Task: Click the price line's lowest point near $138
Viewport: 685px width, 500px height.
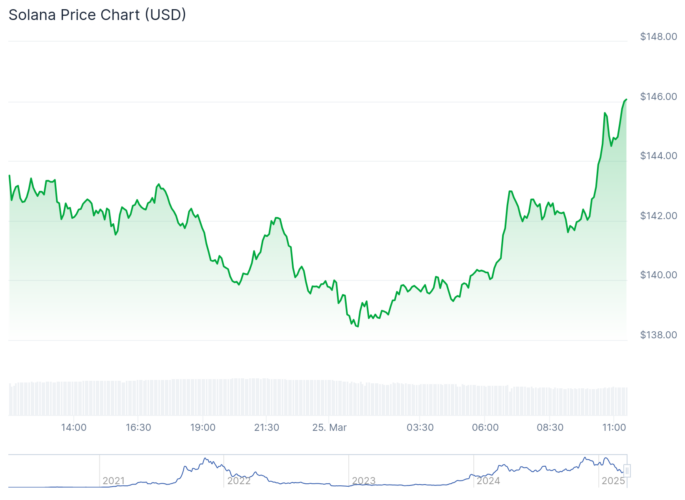Action: (357, 326)
